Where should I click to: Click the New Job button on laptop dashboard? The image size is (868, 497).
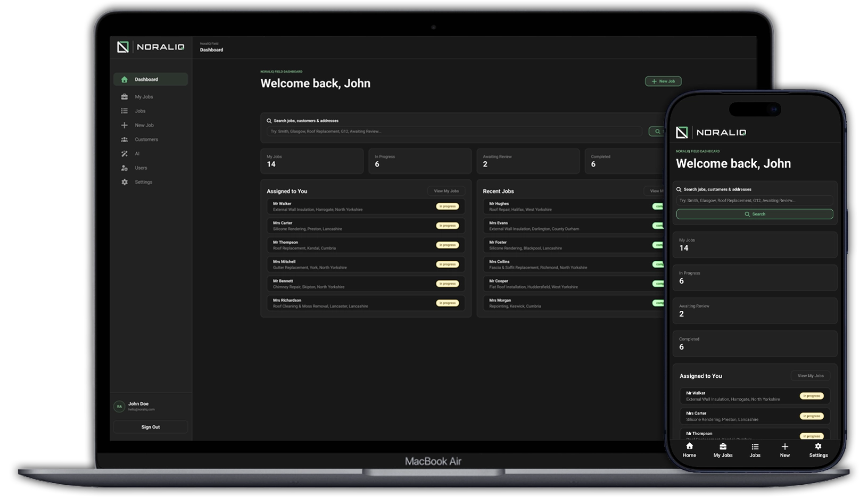663,81
